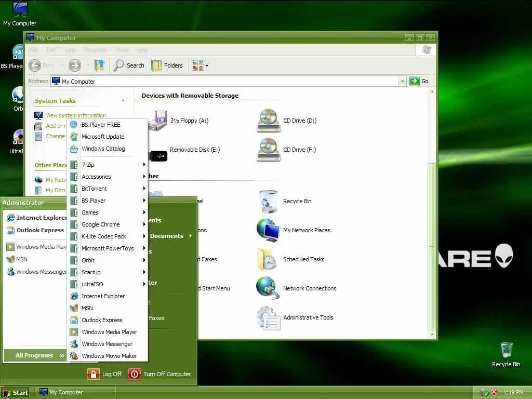Launch Microsoft Update from the programs menu
This screenshot has width=532, height=399.
[108, 137]
